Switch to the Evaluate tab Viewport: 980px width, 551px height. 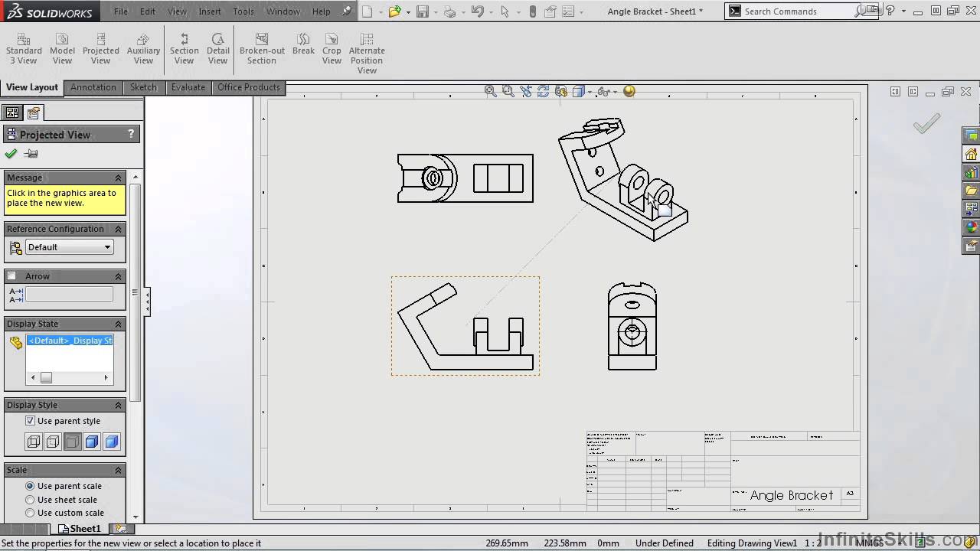click(188, 87)
